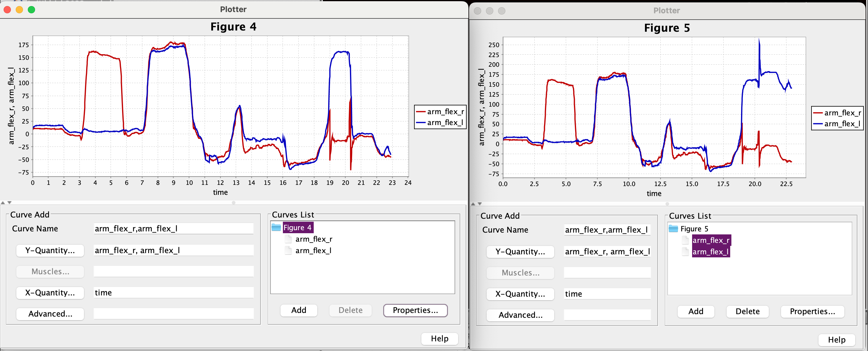
Task: Click Figure 5 folder icon in Curves List
Action: click(673, 229)
